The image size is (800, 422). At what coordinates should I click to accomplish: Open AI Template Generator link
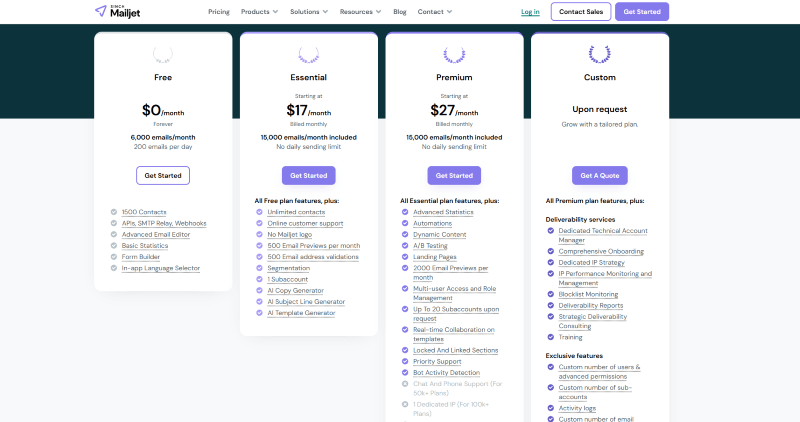(301, 313)
